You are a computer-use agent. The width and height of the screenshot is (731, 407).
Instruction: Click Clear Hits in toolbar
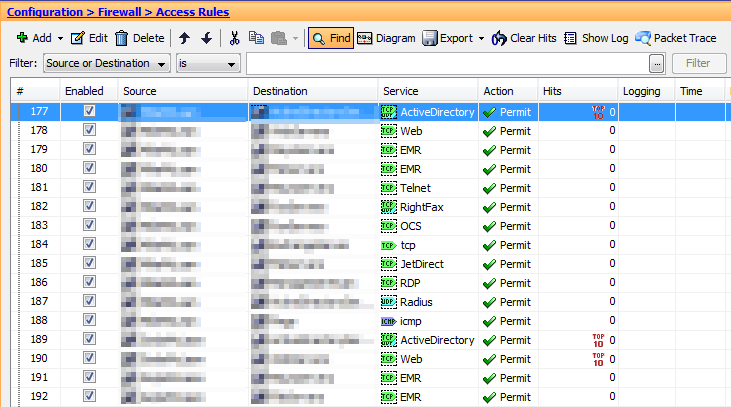(524, 38)
